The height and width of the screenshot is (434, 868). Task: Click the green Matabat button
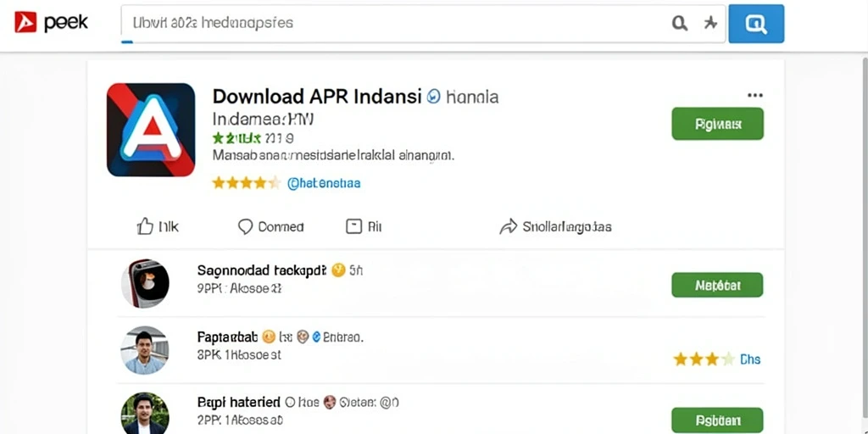(x=717, y=285)
